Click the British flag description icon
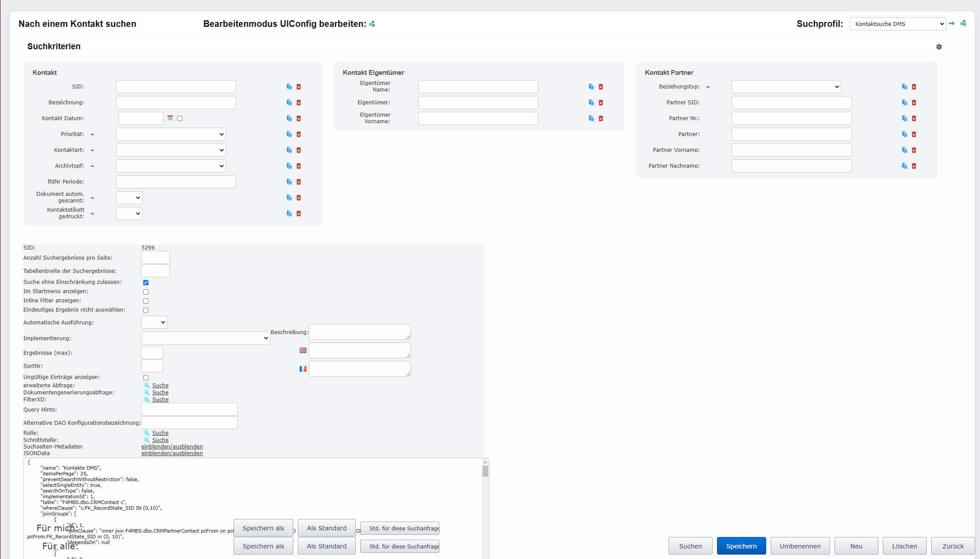Viewport: 980px width, 559px height. tap(303, 350)
